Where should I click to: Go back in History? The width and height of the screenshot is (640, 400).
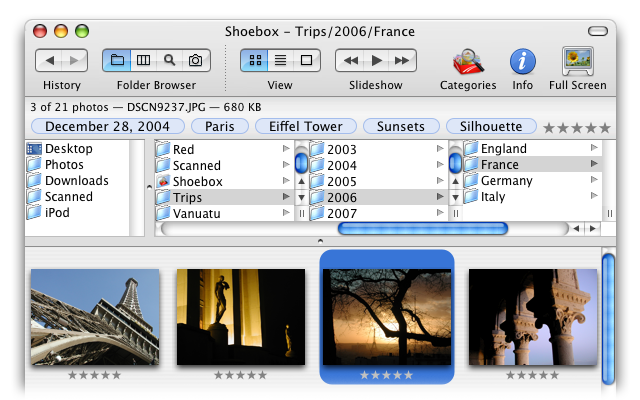49,60
